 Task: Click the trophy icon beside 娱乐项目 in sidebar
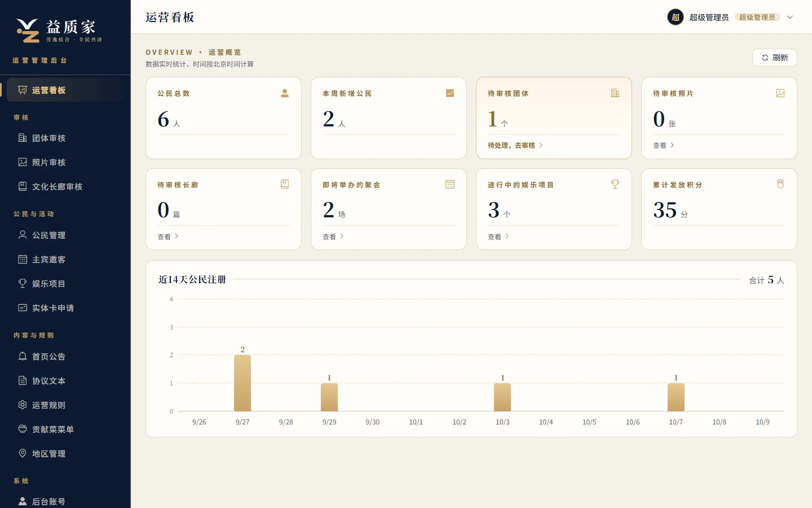coord(23,283)
